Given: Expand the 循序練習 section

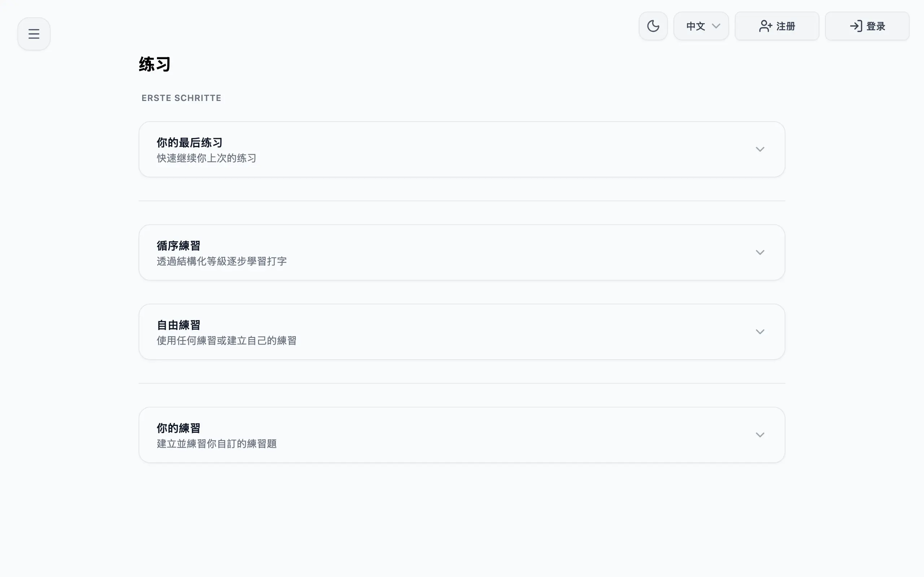Looking at the screenshot, I should point(760,252).
